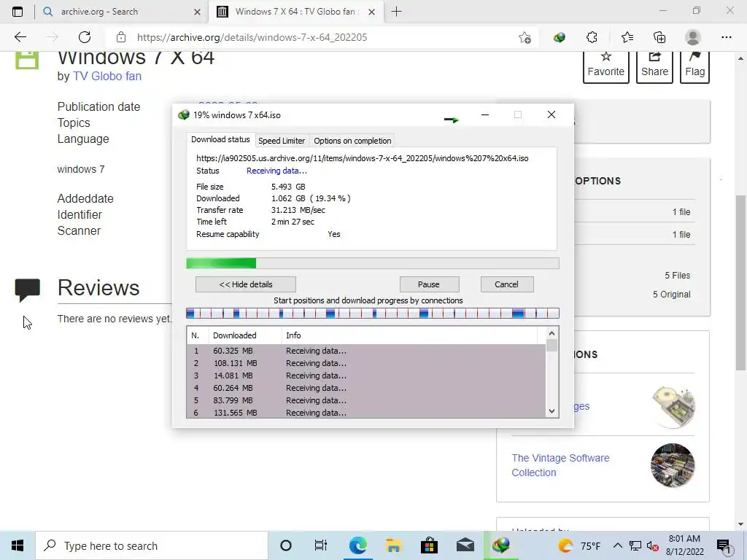Open The Vintage Software Collection link
The height and width of the screenshot is (560, 747).
click(560, 465)
